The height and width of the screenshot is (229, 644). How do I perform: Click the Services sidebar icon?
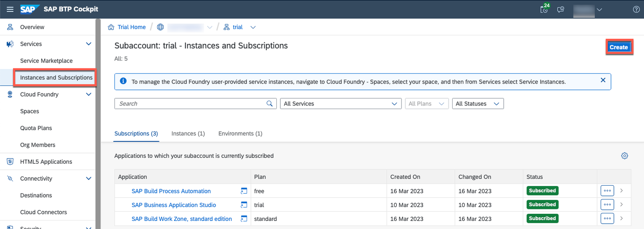pyautogui.click(x=10, y=44)
